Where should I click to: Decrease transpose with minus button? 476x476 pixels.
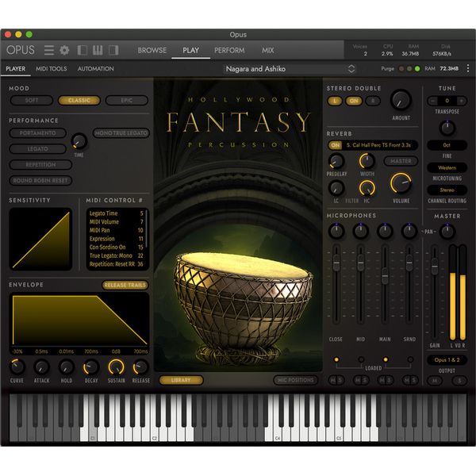tap(433, 101)
